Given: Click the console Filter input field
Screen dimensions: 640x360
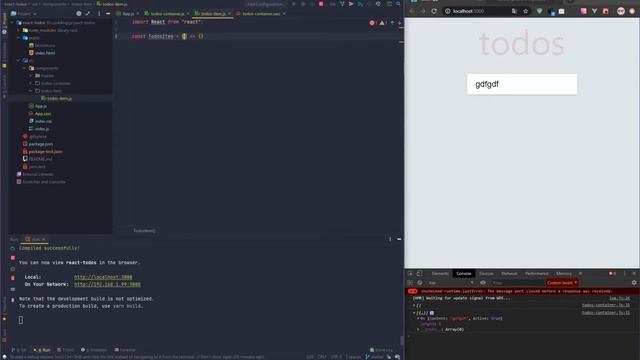Looking at the screenshot, I should (517, 282).
